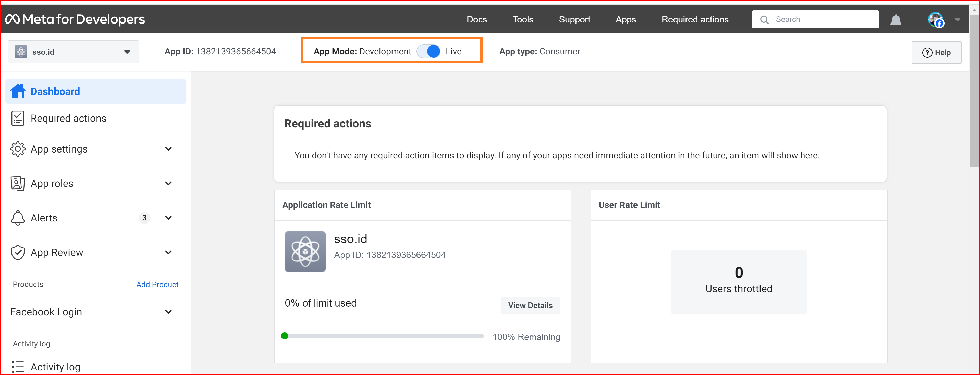The image size is (980, 375).
Task: Open the Docs menu
Action: 477,19
